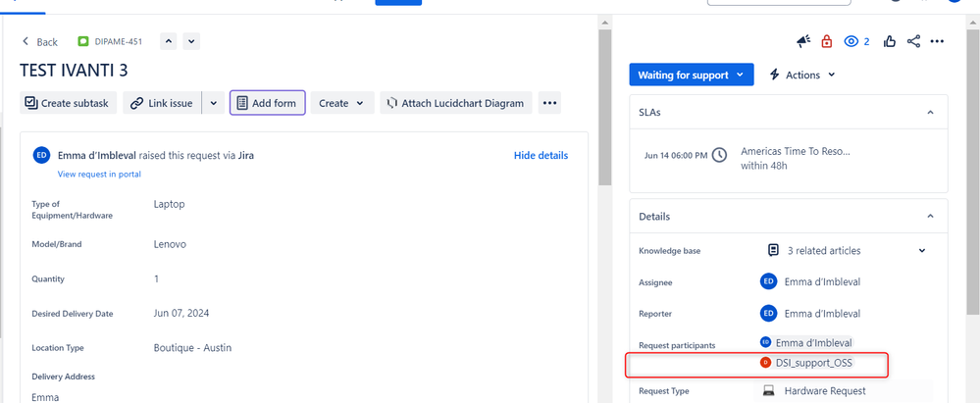Open the Actions dropdown
Screen dimensions: 980x403
801,75
